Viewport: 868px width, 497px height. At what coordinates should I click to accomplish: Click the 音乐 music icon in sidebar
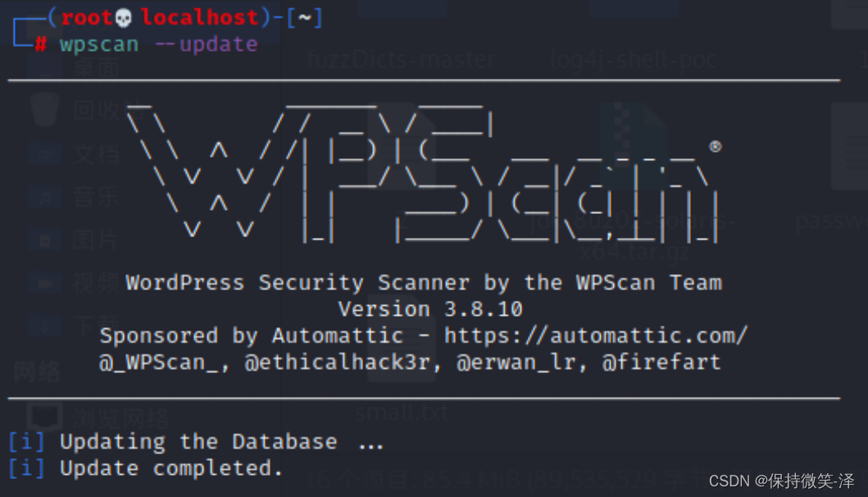click(42, 196)
